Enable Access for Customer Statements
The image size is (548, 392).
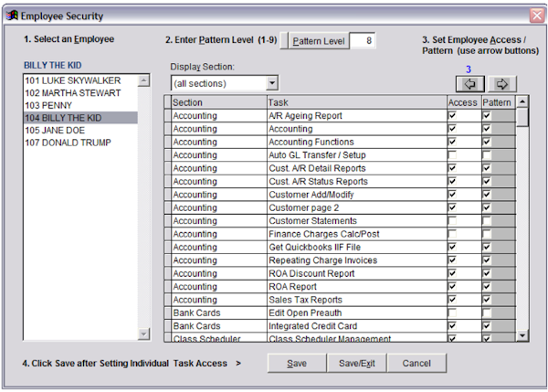(x=452, y=221)
